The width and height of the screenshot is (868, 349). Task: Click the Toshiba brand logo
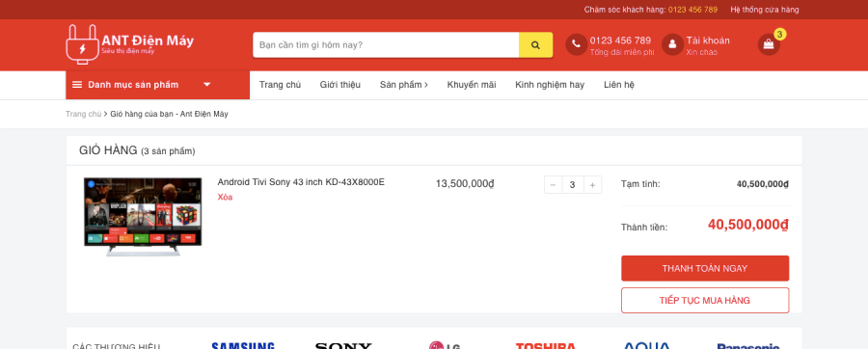545,346
